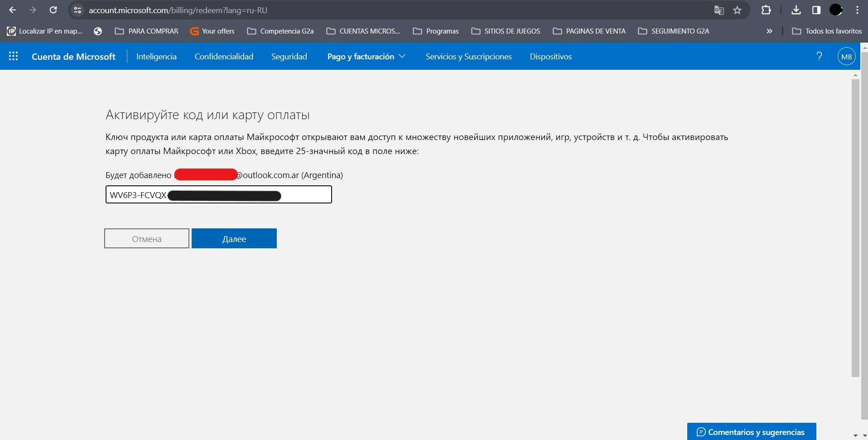Click the browser forward arrow

pos(33,10)
